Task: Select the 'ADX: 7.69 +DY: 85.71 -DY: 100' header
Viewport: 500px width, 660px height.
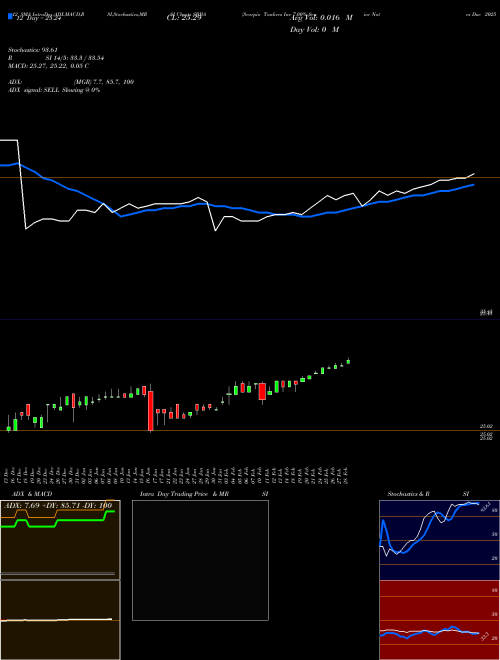Action: [58, 505]
